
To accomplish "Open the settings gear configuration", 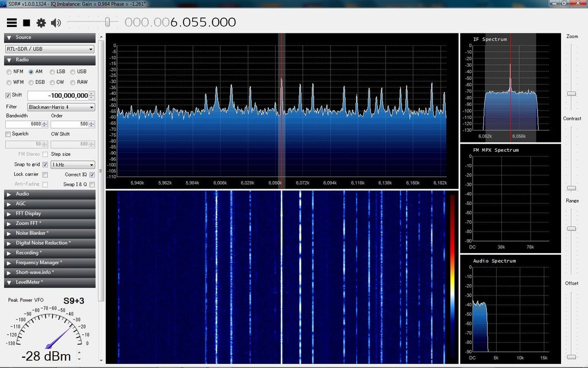I will pos(41,23).
